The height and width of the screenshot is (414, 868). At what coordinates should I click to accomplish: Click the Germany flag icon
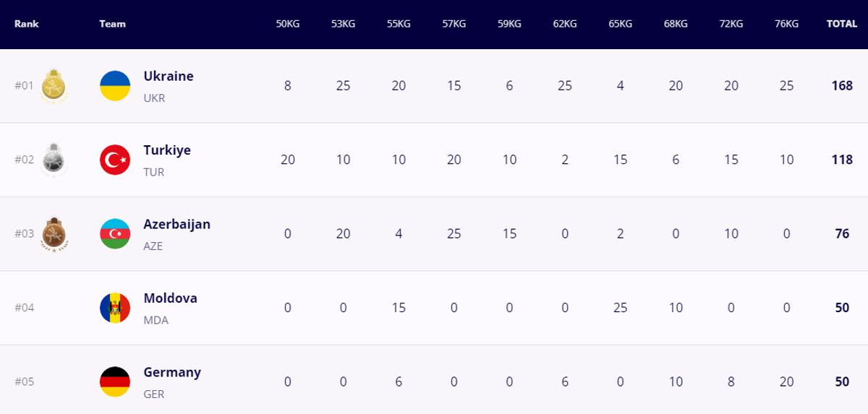(x=115, y=381)
